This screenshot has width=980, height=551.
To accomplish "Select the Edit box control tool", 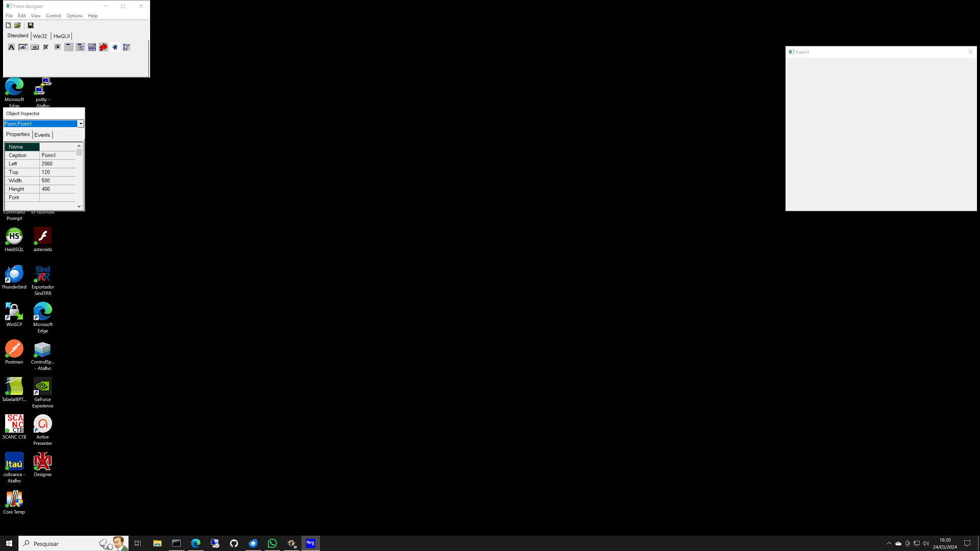I will tap(23, 47).
